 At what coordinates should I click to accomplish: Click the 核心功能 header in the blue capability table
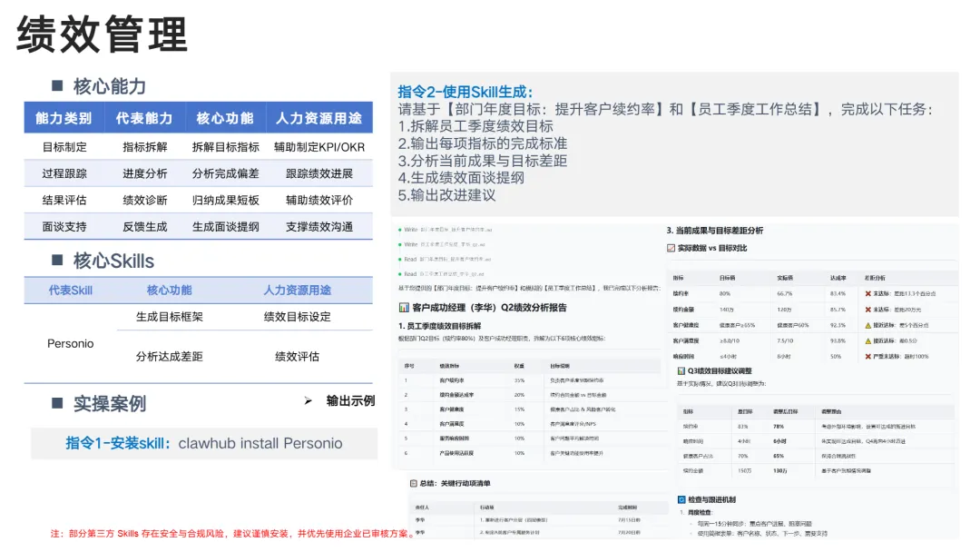pos(225,118)
